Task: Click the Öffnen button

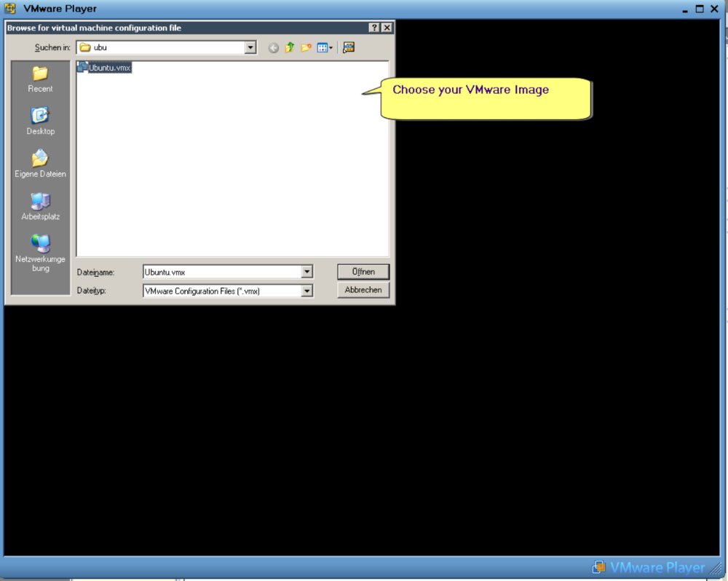Action: click(x=363, y=272)
